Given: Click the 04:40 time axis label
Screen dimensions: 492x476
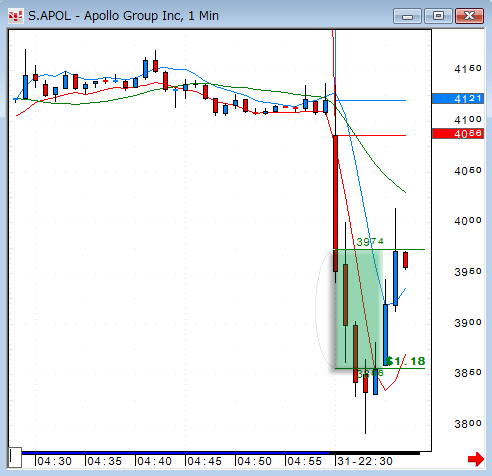Looking at the screenshot, I should (154, 461).
